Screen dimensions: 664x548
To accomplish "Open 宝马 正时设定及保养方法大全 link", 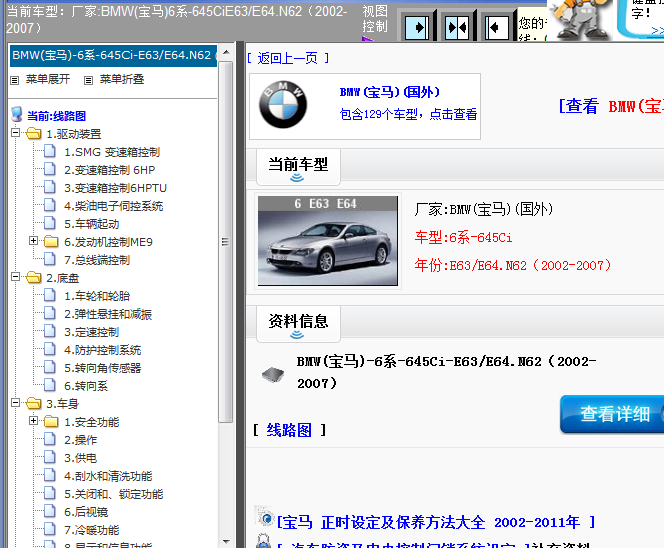I will point(436,522).
